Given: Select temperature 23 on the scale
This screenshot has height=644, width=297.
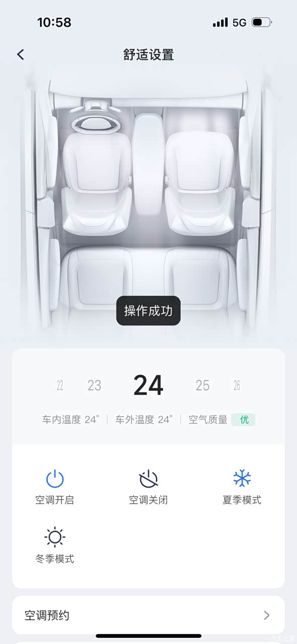Looking at the screenshot, I should point(95,385).
